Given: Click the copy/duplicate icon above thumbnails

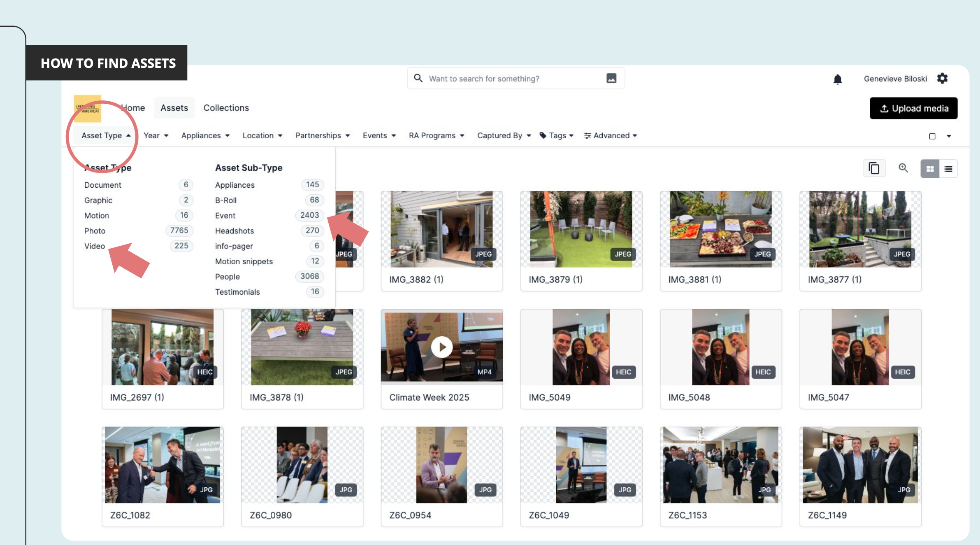Looking at the screenshot, I should point(873,168).
